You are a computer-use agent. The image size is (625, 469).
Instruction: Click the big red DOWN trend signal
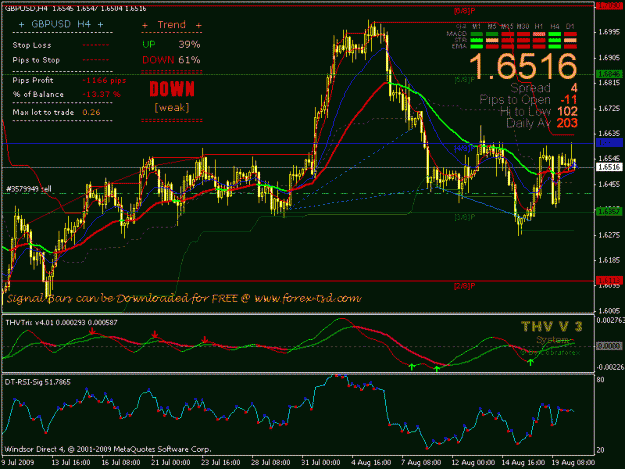coord(172,89)
